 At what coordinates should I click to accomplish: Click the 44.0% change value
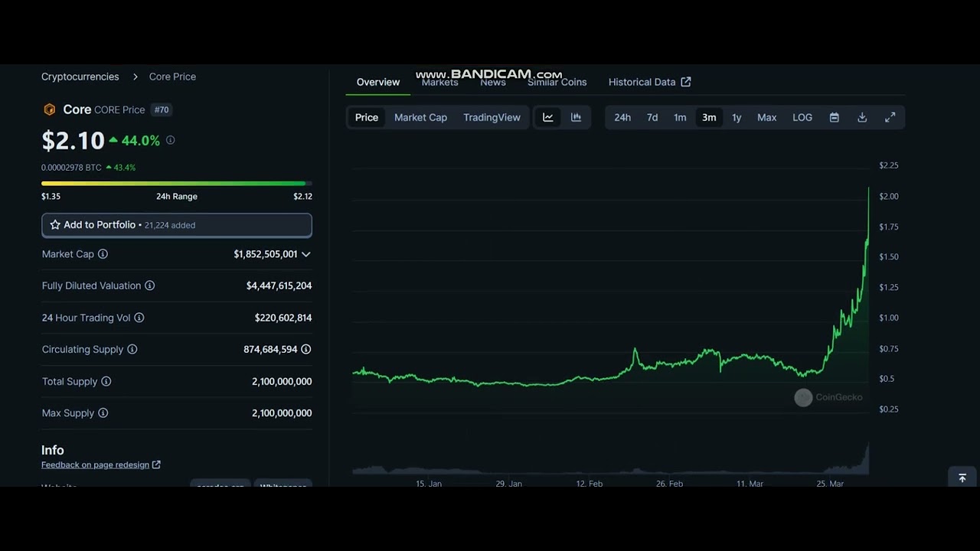pos(140,140)
